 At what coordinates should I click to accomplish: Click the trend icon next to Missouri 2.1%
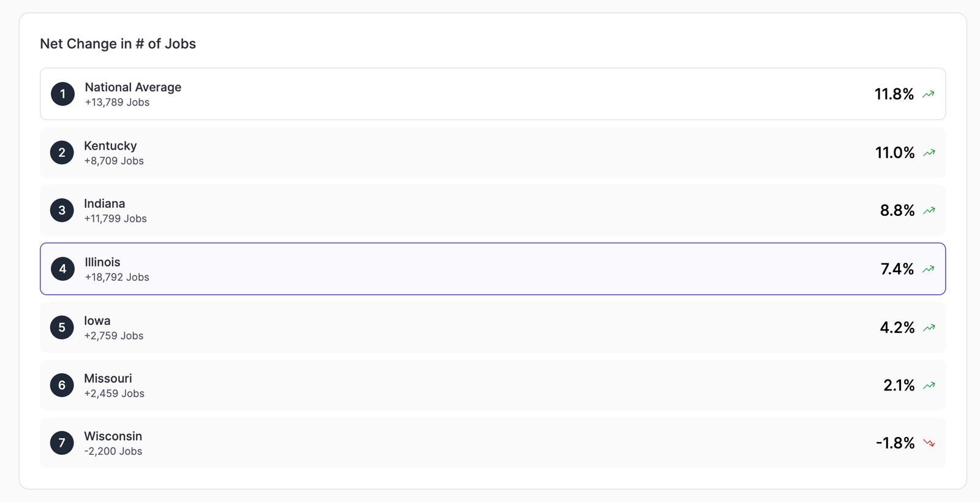tap(929, 386)
